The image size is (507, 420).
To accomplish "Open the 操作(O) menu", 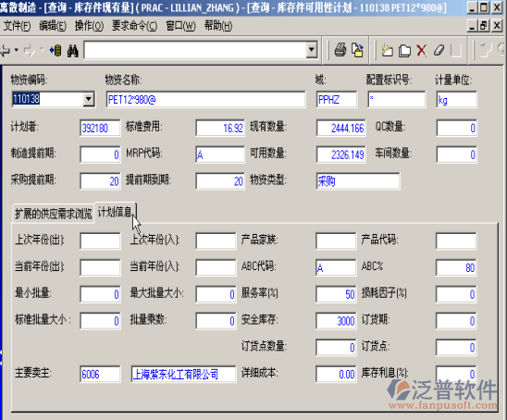I will 89,26.
